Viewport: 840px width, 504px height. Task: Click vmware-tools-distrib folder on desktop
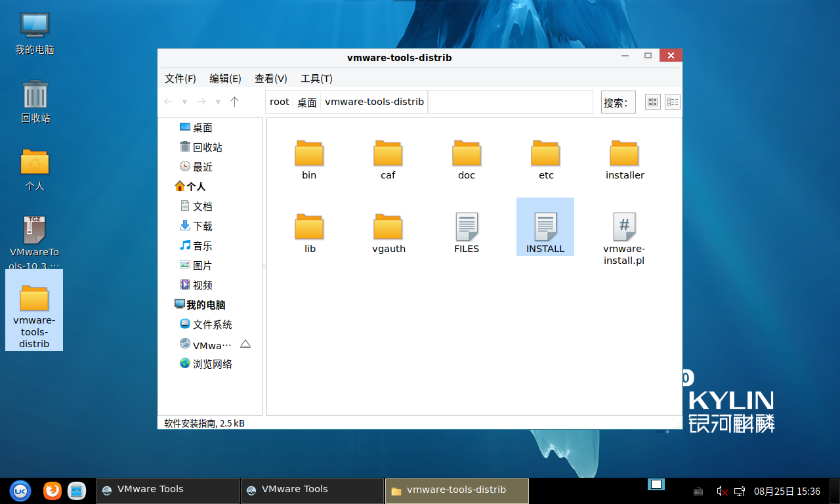coord(34,310)
